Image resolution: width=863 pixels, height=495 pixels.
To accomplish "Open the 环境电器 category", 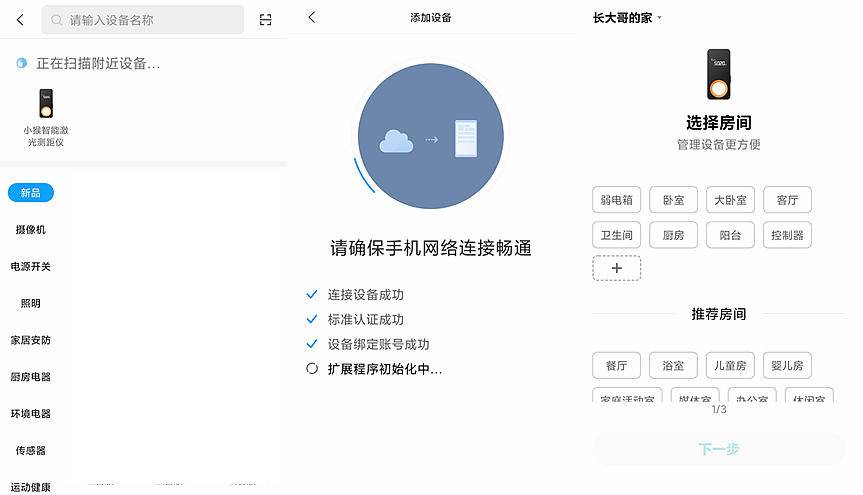I will (x=31, y=414).
